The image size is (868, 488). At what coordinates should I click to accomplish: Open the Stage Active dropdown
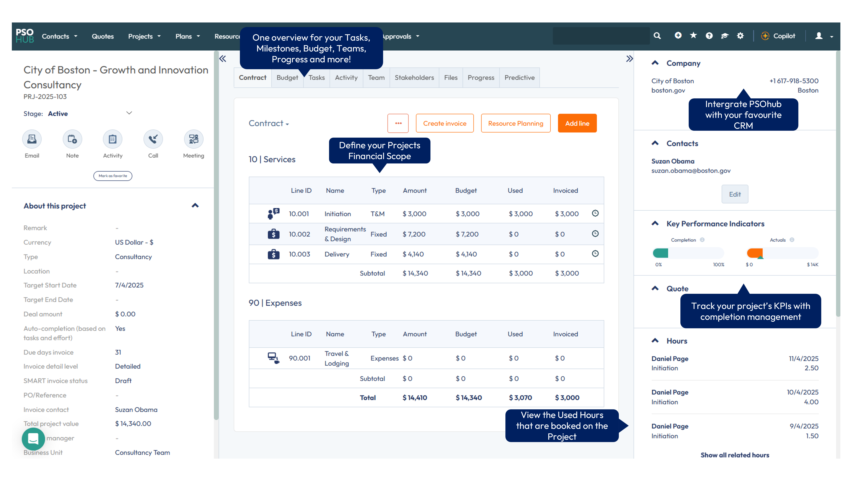[129, 113]
